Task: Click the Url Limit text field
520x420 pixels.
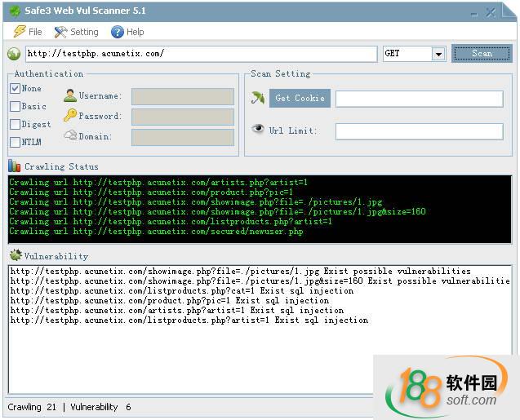Action: click(419, 131)
